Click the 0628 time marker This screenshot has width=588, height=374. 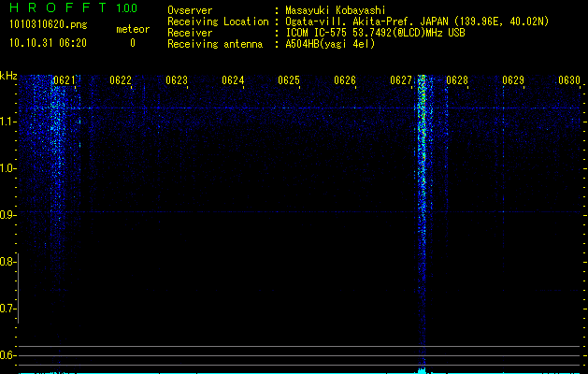(x=457, y=80)
